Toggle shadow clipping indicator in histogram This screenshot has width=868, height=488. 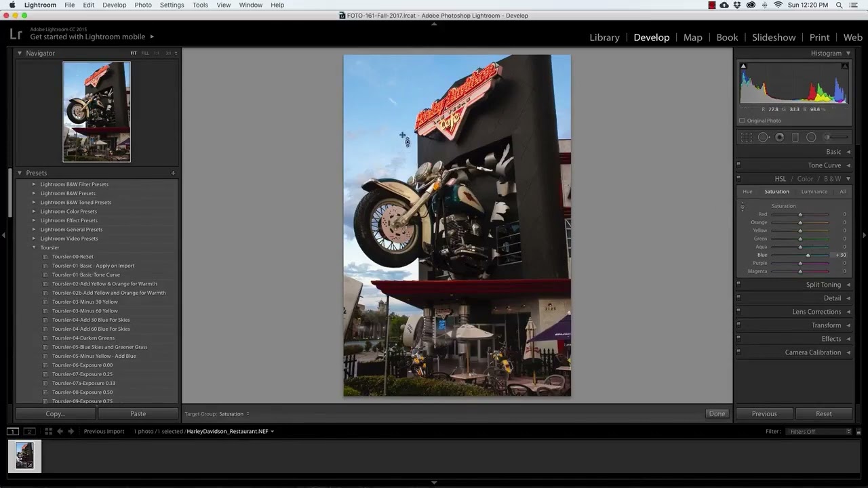[743, 66]
